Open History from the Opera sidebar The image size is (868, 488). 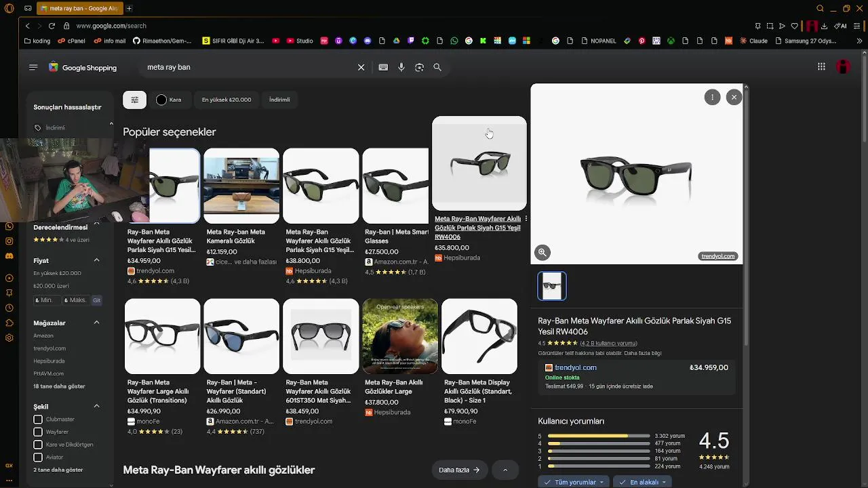[9, 308]
